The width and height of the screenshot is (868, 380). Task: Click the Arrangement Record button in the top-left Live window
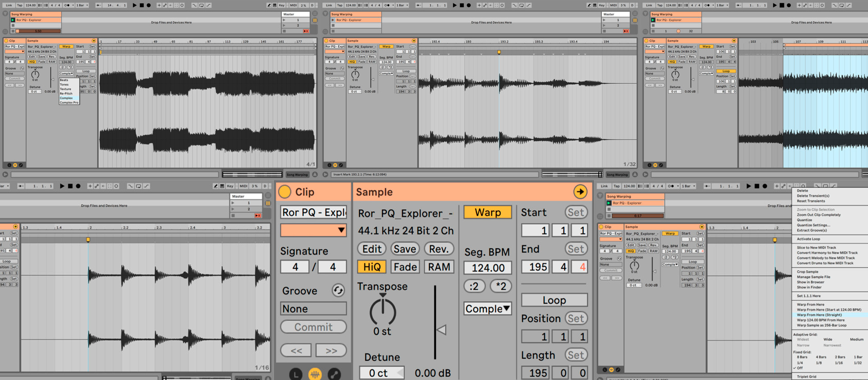[149, 5]
